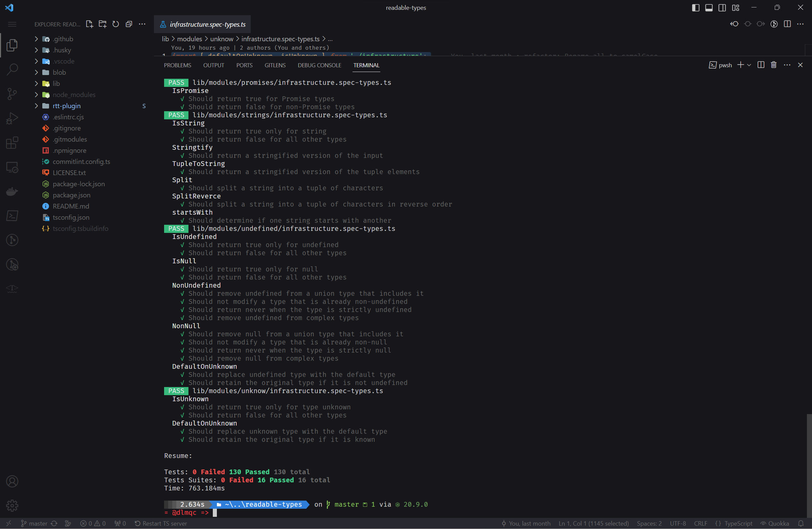
Task: Toggle the secondary side bar layout button
Action: click(722, 7)
